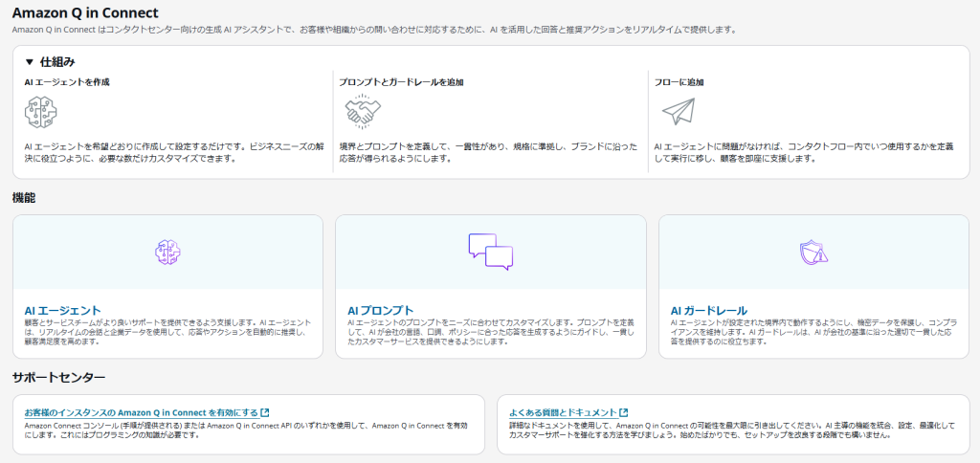Image resolution: width=980 pixels, height=463 pixels.
Task: Click external link icon beside よくある質問とドキュメント
Action: [x=624, y=412]
